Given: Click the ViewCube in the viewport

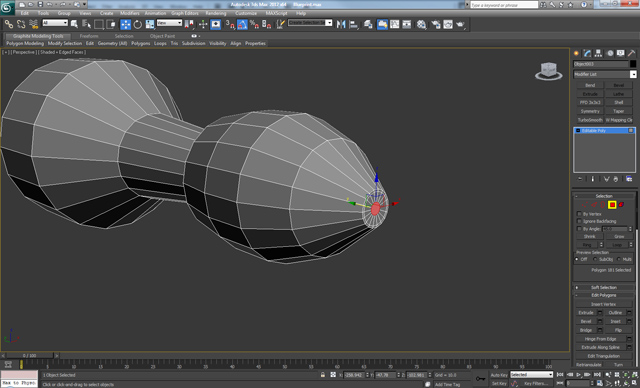Looking at the screenshot, I should [x=549, y=71].
